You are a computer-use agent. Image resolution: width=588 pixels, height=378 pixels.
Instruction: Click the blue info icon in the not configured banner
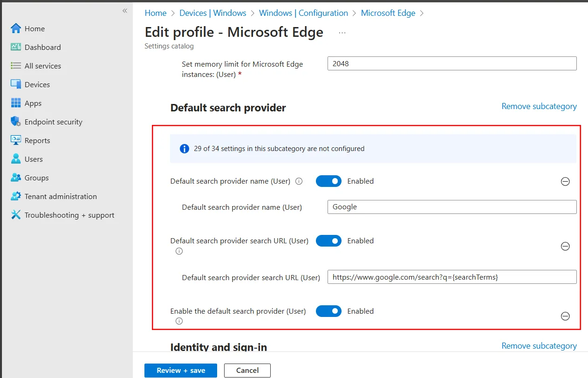point(185,149)
